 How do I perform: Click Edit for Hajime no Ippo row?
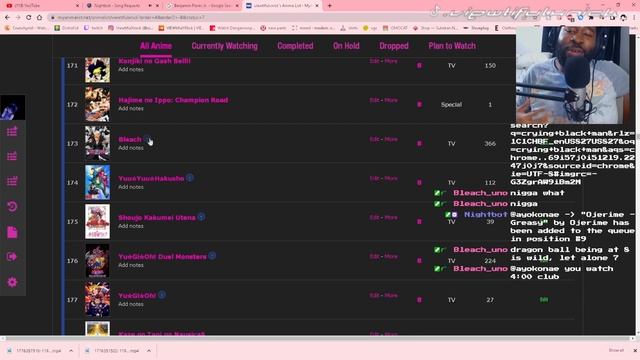[374, 100]
